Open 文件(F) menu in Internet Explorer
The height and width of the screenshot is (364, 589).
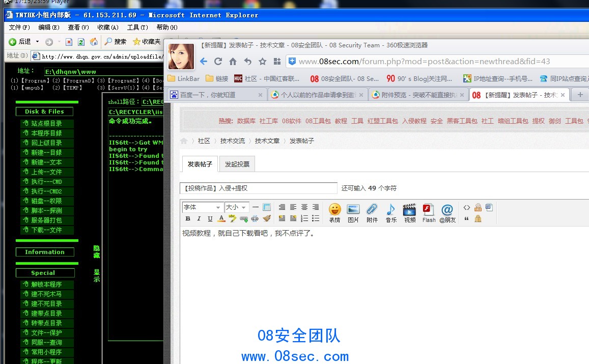coord(19,27)
